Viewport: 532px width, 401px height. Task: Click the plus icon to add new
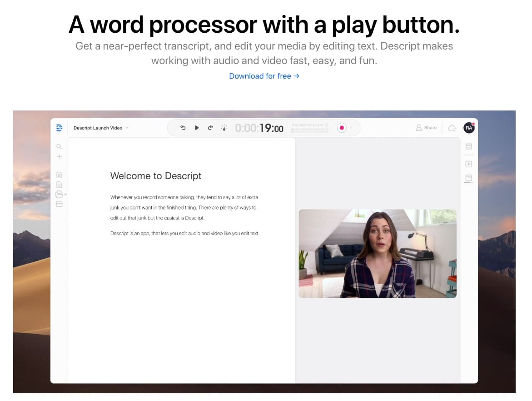pos(59,156)
